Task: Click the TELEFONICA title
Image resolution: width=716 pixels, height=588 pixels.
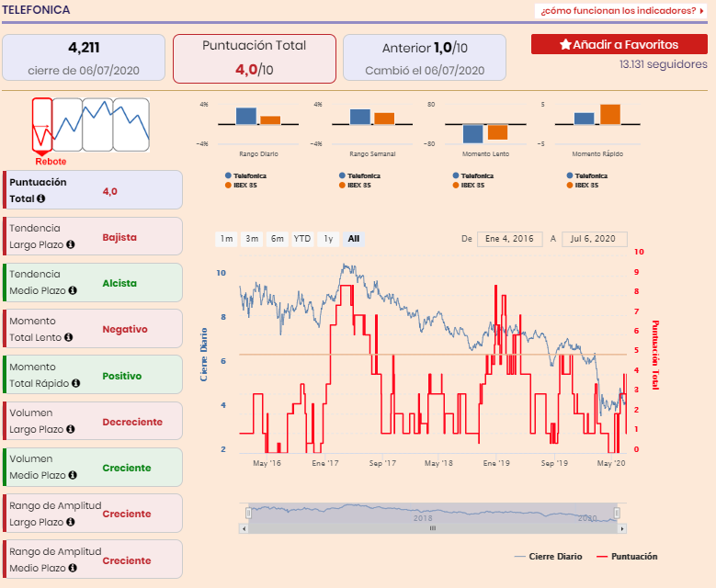Action: [36, 9]
